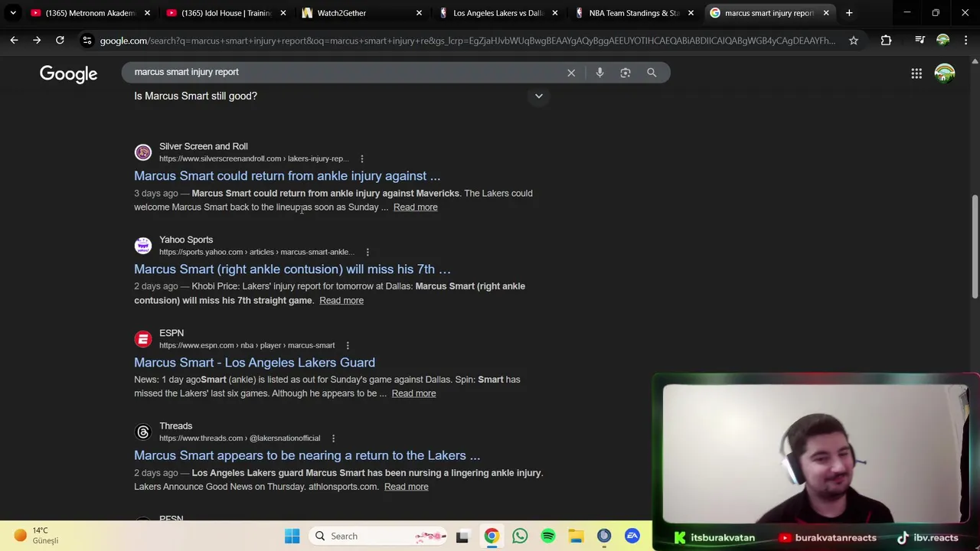
Task: Go forward in browser history
Action: (x=37, y=41)
